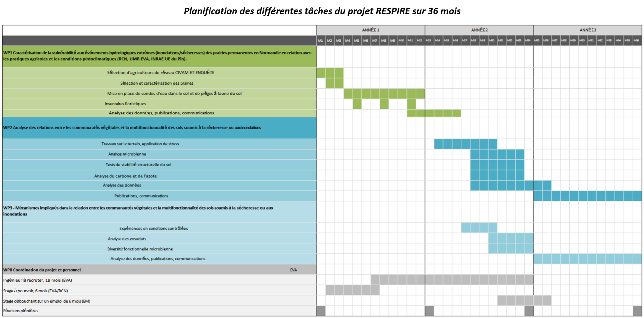Click the light-blue Expériences en conditions contrôlées bar
The image size is (644, 318).
pos(479,228)
